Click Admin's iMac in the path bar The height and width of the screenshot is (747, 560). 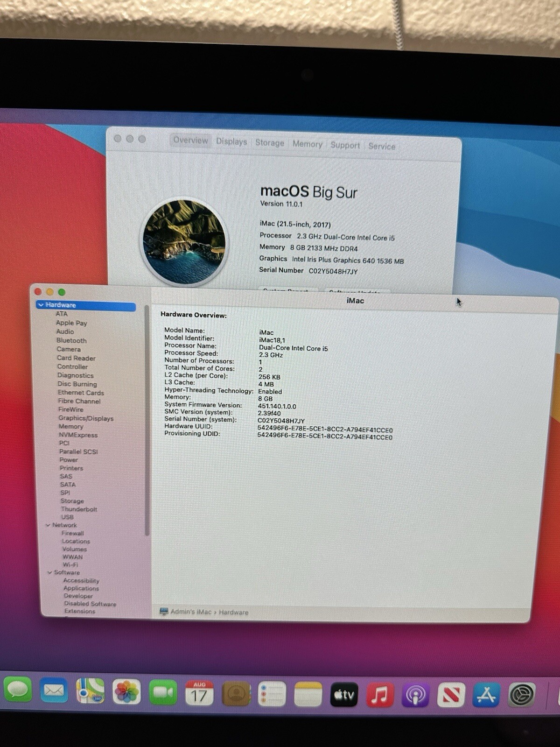[x=191, y=612]
